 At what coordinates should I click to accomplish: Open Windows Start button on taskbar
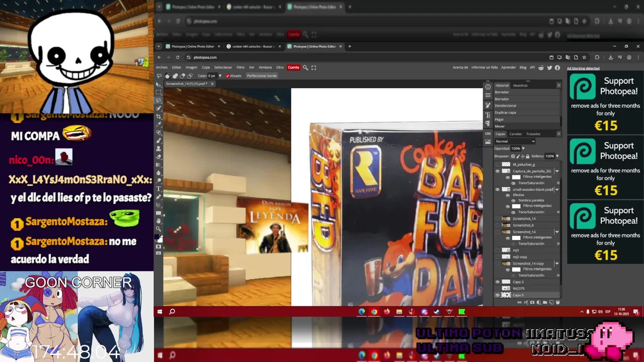click(x=159, y=312)
